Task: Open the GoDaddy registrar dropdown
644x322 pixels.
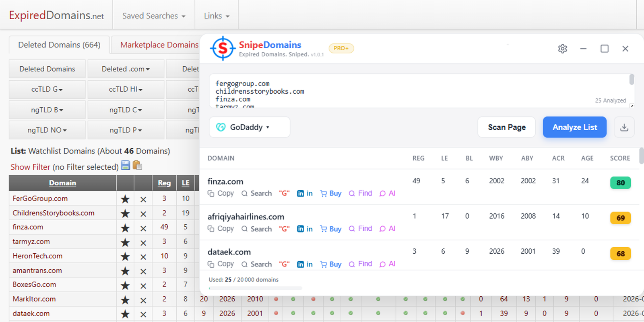Action: [250, 127]
